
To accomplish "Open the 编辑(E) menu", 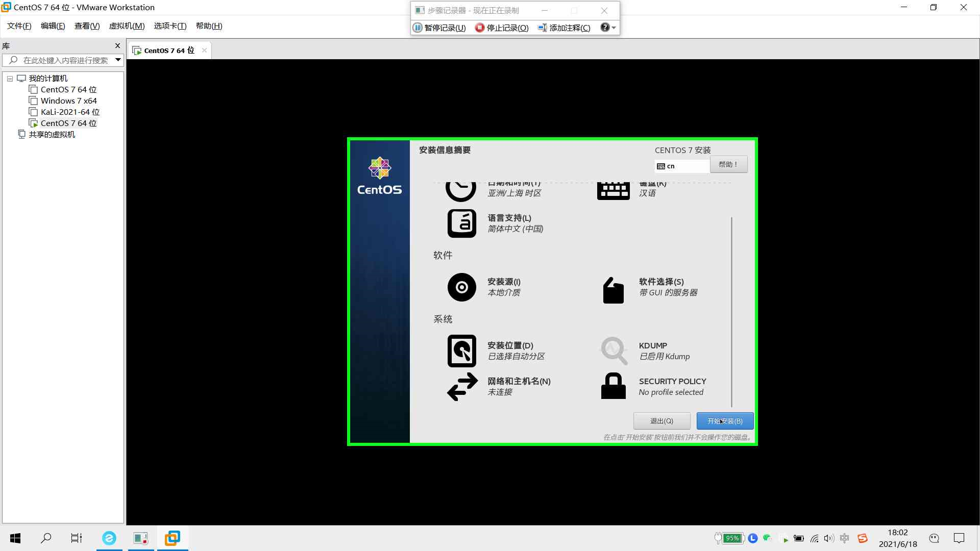I will pyautogui.click(x=53, y=26).
